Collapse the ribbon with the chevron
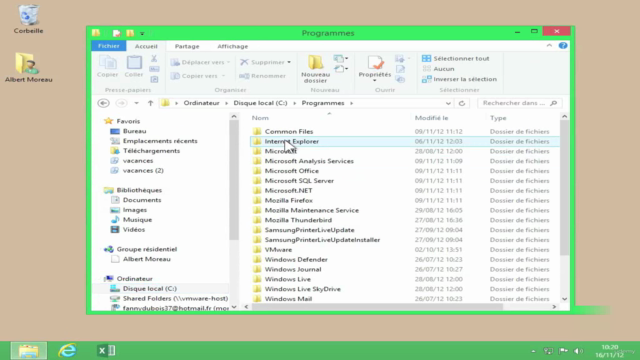 point(549,46)
